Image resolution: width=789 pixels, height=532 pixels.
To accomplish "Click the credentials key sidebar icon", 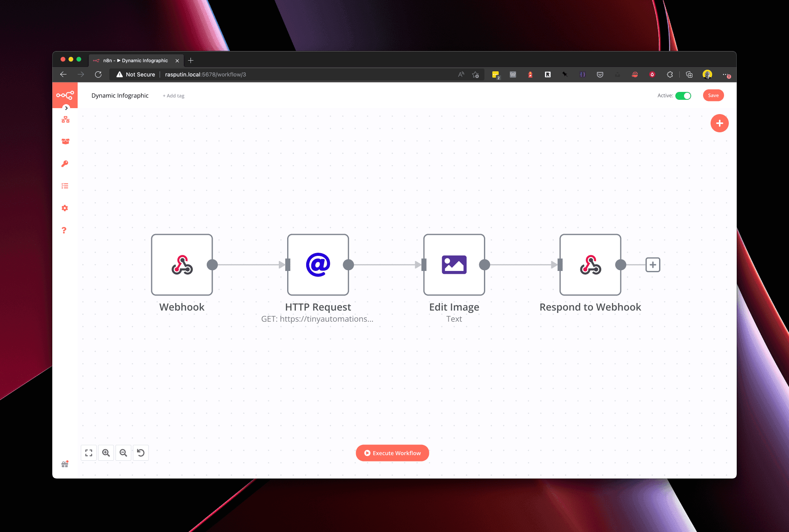I will tap(65, 164).
